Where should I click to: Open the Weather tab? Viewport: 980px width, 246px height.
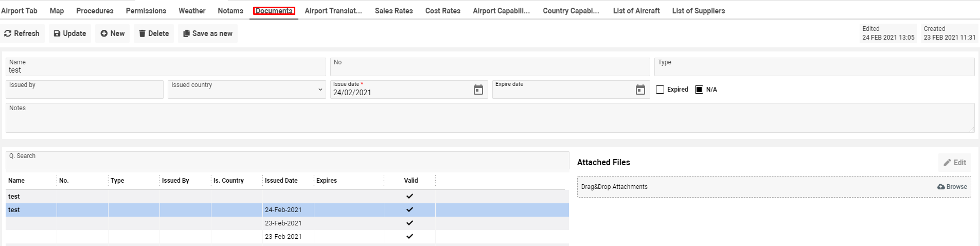point(192,11)
